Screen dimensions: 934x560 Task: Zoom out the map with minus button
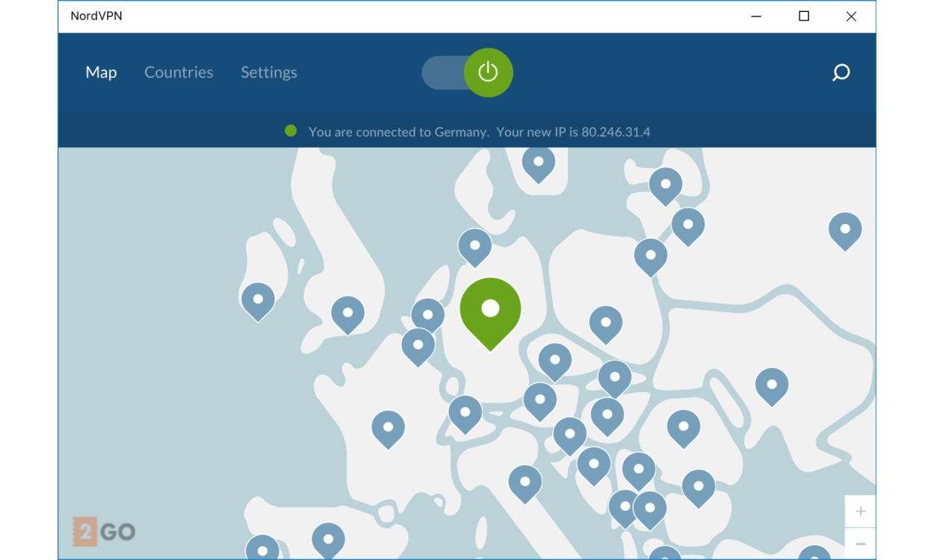pos(860,544)
